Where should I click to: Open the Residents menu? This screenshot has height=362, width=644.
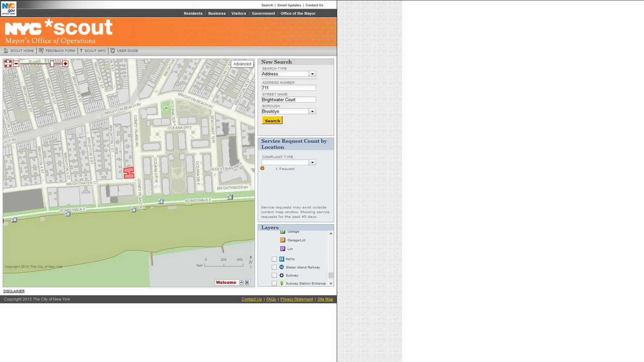point(193,13)
